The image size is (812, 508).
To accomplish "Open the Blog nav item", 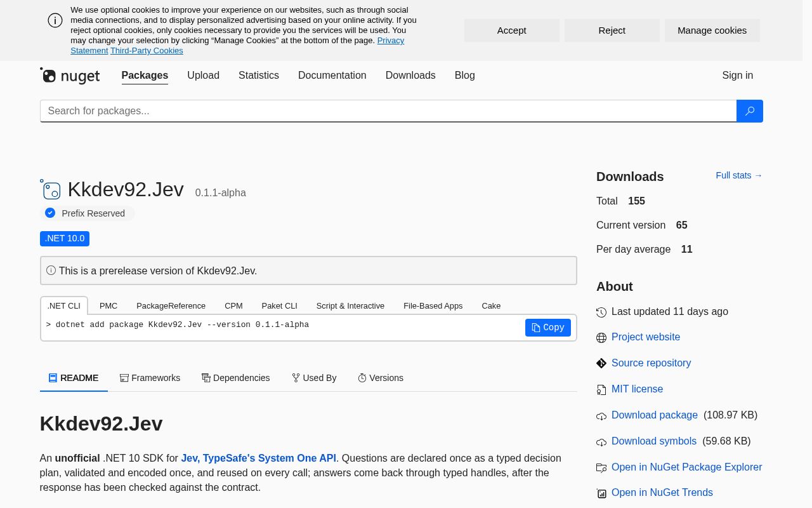I will click(465, 76).
